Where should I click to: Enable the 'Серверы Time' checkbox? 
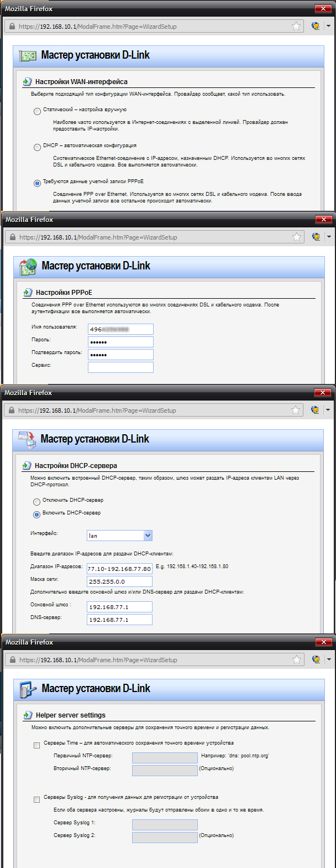pos(36,745)
